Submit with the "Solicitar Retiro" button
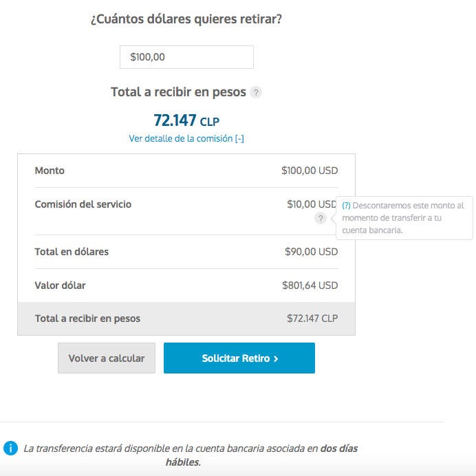 pyautogui.click(x=239, y=358)
